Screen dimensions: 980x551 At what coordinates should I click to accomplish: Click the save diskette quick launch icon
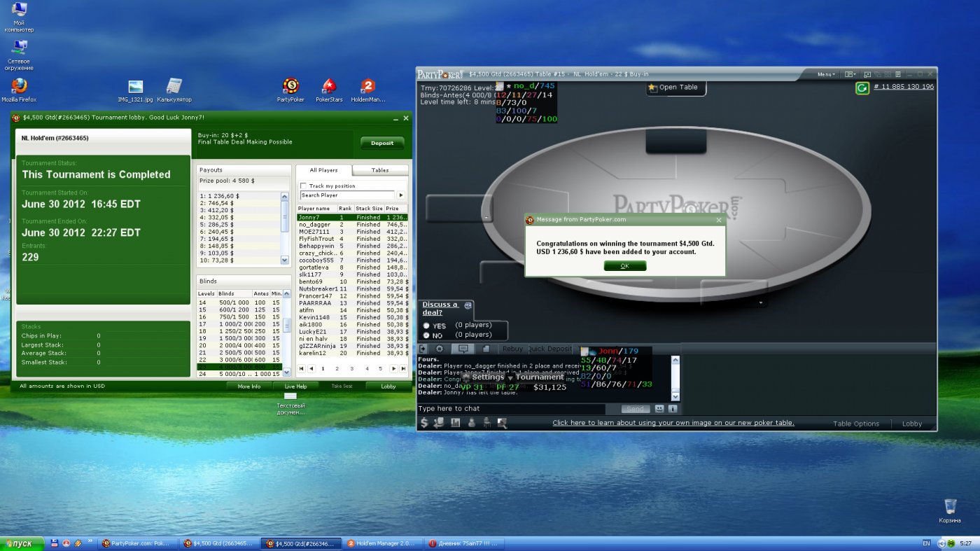tap(55, 543)
